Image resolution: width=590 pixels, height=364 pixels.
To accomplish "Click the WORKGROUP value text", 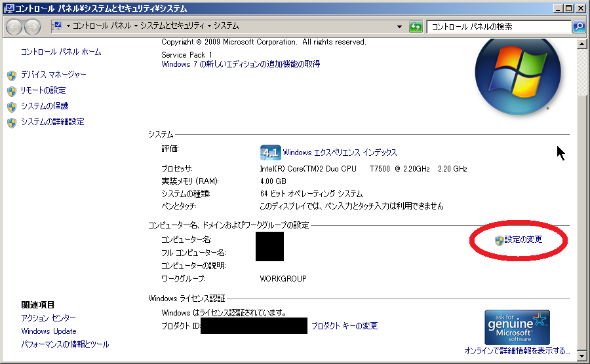I will [283, 279].
